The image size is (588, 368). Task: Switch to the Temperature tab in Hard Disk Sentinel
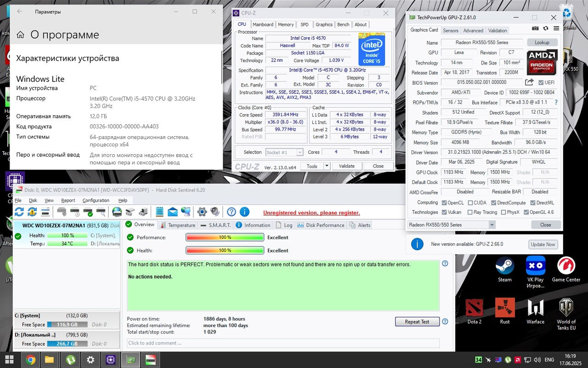[178, 225]
